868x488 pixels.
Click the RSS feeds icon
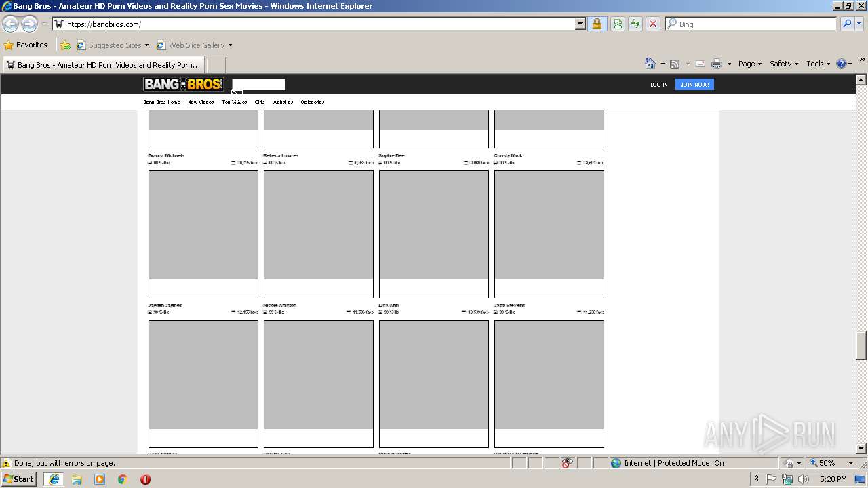[675, 64]
